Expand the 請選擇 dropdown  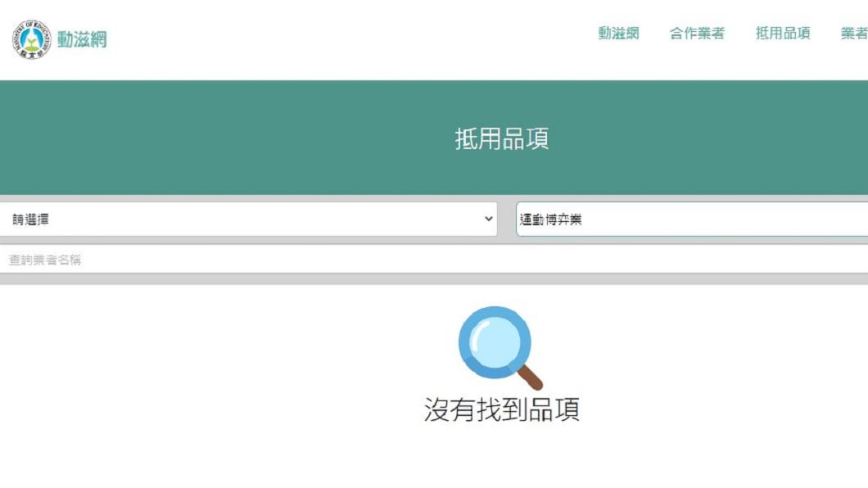click(x=249, y=219)
